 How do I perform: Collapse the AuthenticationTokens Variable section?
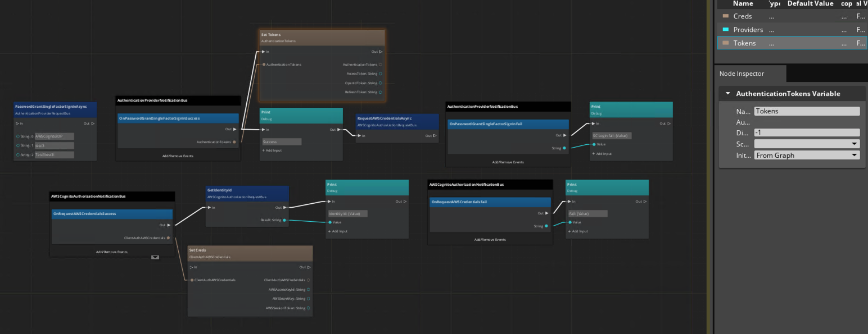[x=728, y=94]
